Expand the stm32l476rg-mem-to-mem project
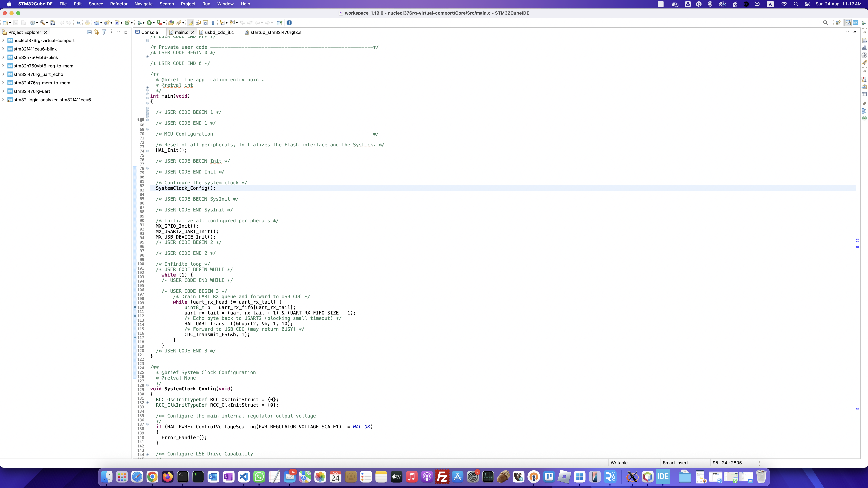This screenshot has height=488, width=868. click(x=3, y=83)
